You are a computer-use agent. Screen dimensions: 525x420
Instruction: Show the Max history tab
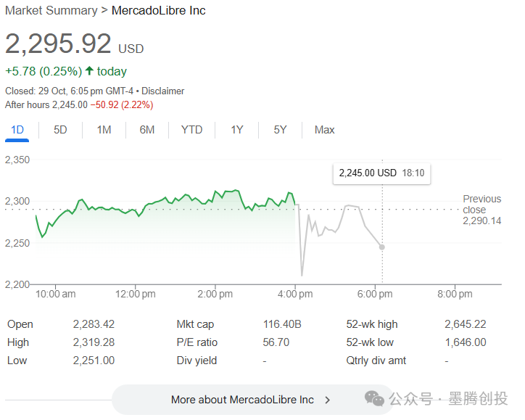coord(324,130)
